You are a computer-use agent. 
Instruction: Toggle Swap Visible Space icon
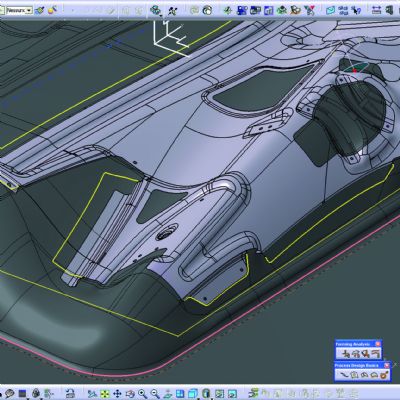pos(232,394)
